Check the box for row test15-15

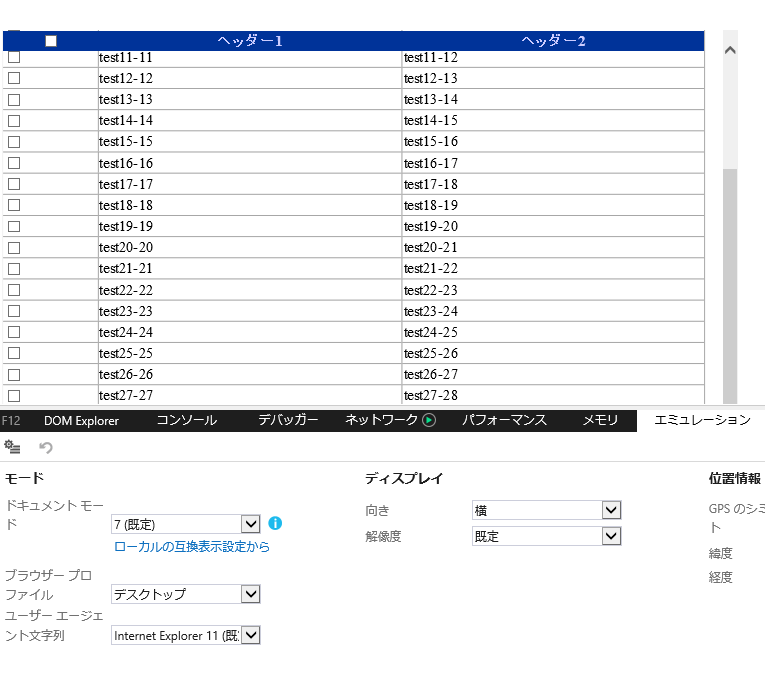point(14,141)
